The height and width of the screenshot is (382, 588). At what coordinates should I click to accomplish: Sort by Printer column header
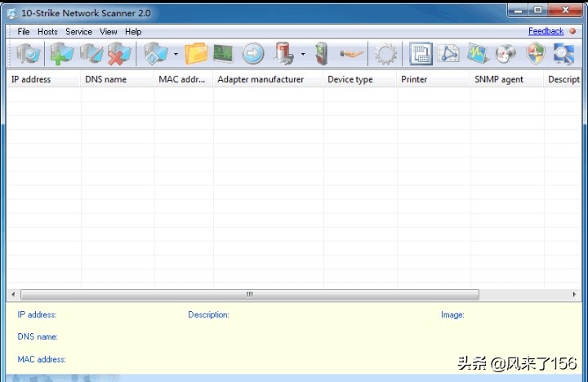click(434, 79)
